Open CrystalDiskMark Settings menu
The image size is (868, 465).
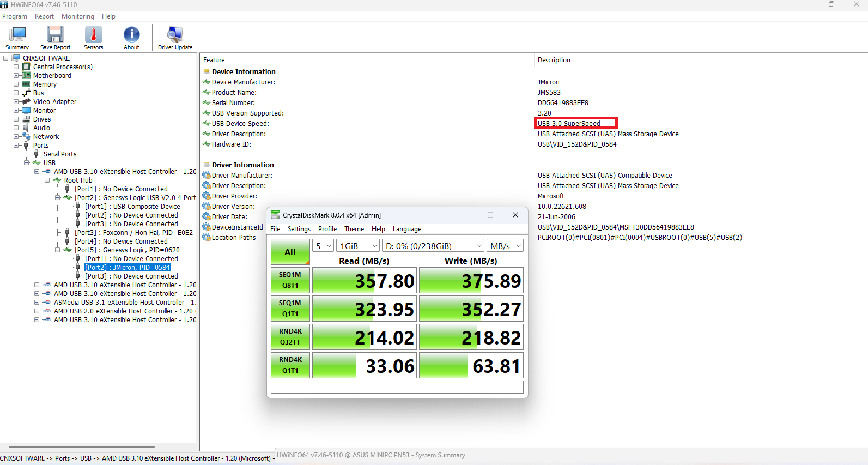click(299, 229)
